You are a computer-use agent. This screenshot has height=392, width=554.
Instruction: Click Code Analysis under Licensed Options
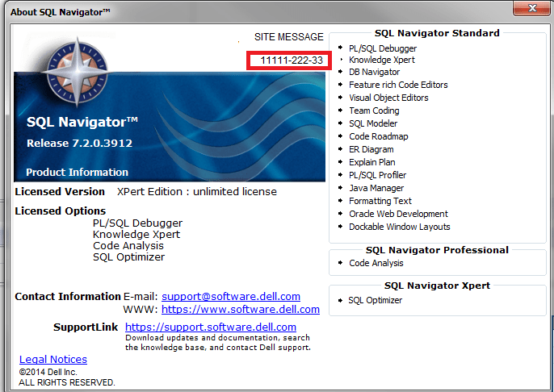click(x=128, y=246)
